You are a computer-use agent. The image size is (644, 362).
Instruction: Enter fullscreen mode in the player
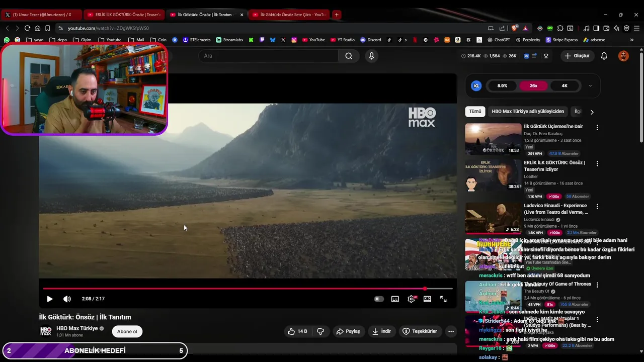(443, 299)
